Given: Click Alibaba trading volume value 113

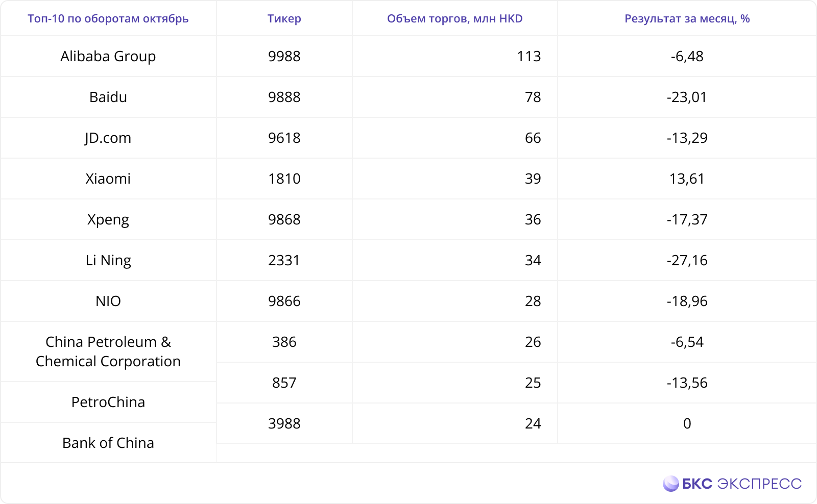Looking at the screenshot, I should pos(528,56).
